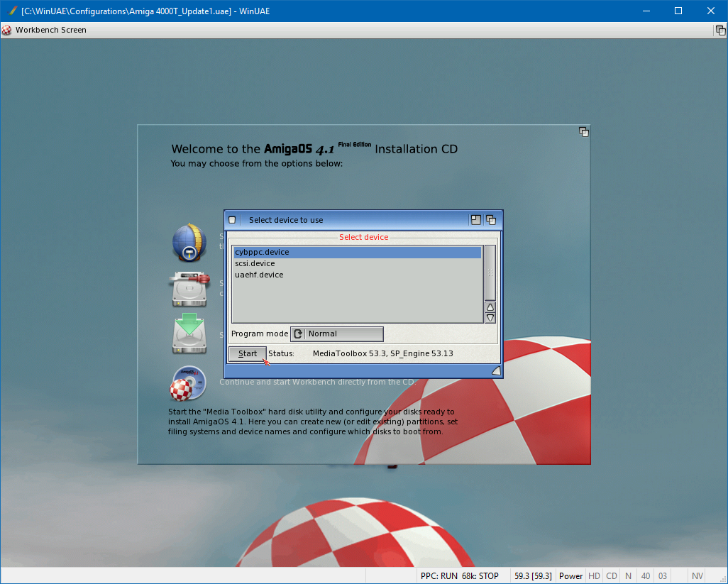The width and height of the screenshot is (728, 584).
Task: Click the CD indicator in status bar
Action: pyautogui.click(x=611, y=576)
